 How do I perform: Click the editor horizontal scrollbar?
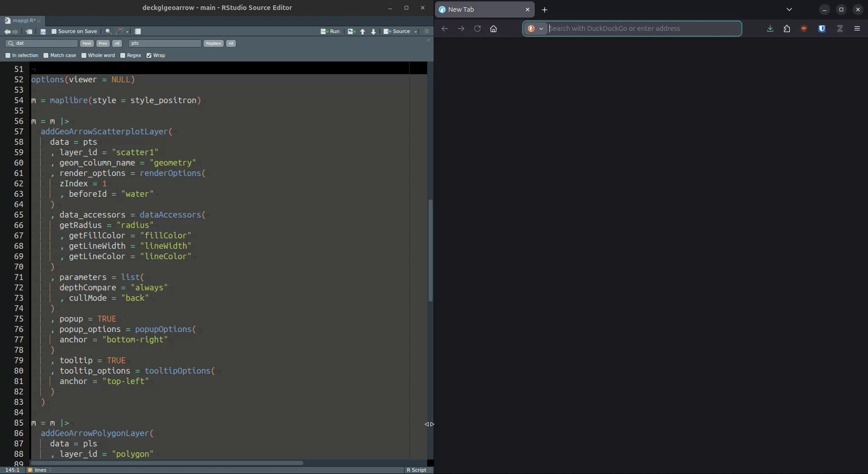point(167,463)
